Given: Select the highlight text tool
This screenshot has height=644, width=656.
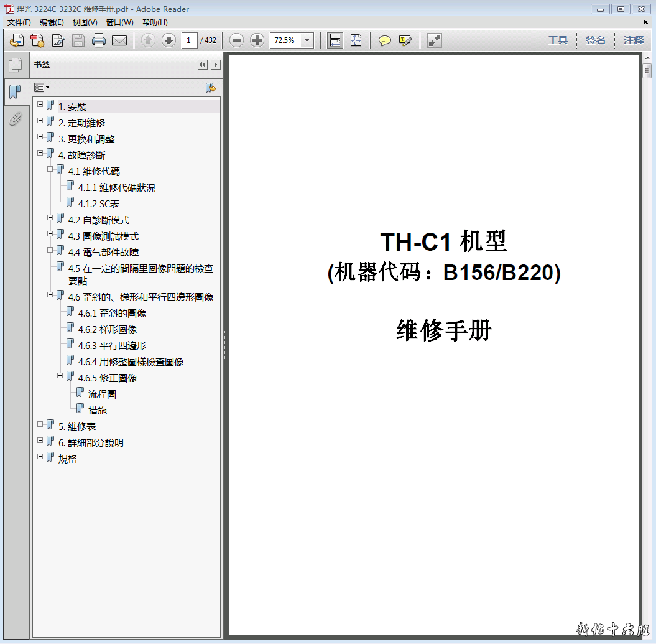Looking at the screenshot, I should pos(405,40).
